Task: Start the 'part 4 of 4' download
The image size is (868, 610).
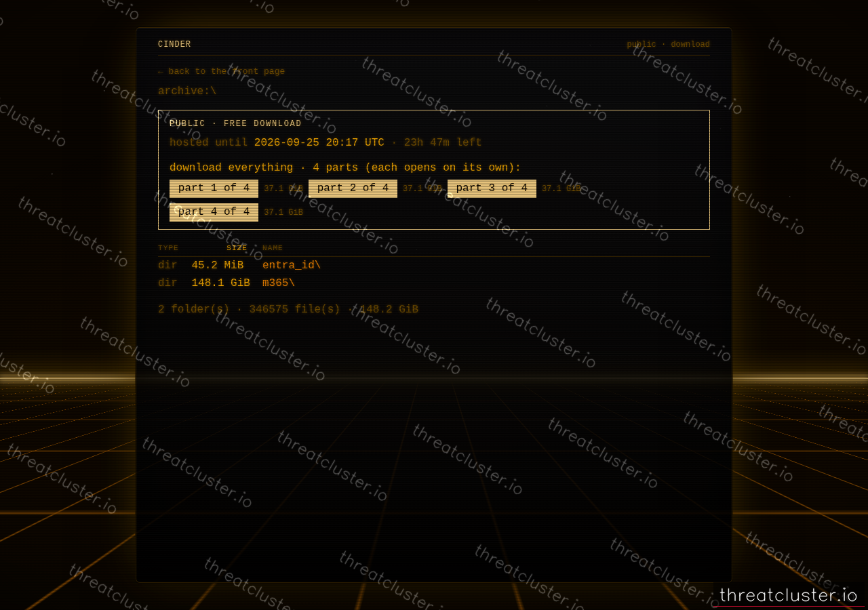Action: click(x=214, y=212)
